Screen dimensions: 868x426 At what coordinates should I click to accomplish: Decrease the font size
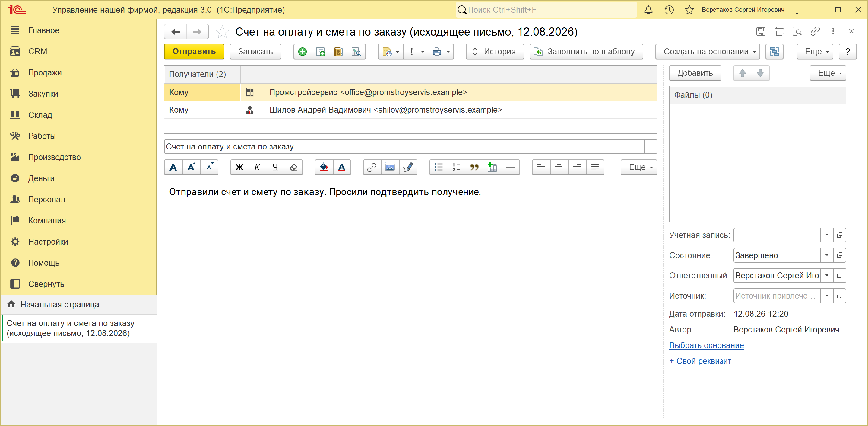pos(210,167)
